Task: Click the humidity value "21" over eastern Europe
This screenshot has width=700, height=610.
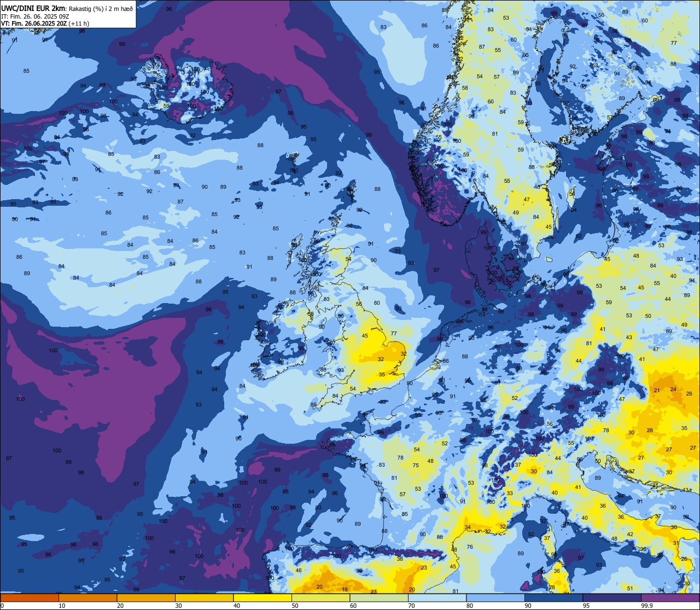Action: [x=657, y=390]
